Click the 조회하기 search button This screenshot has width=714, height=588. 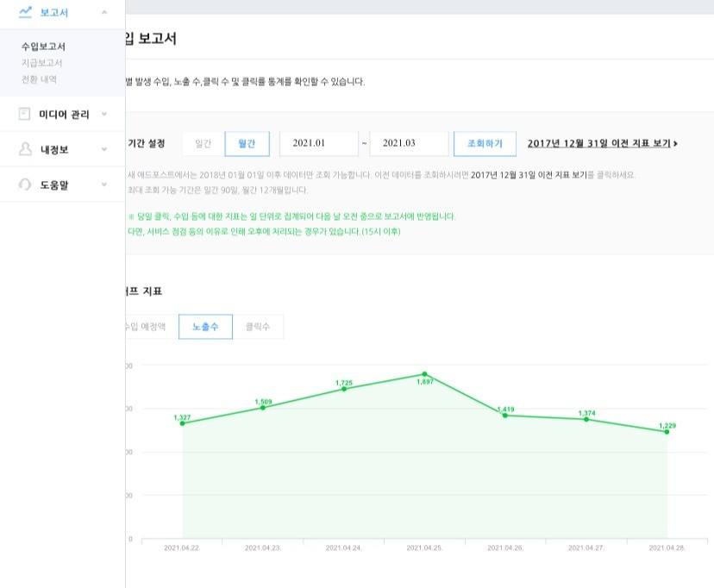coord(484,143)
